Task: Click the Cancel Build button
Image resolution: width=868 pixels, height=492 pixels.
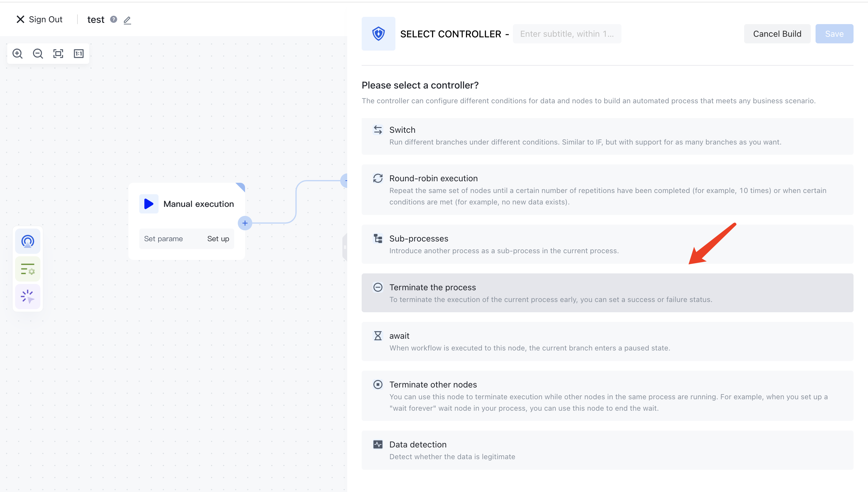Action: [777, 34]
